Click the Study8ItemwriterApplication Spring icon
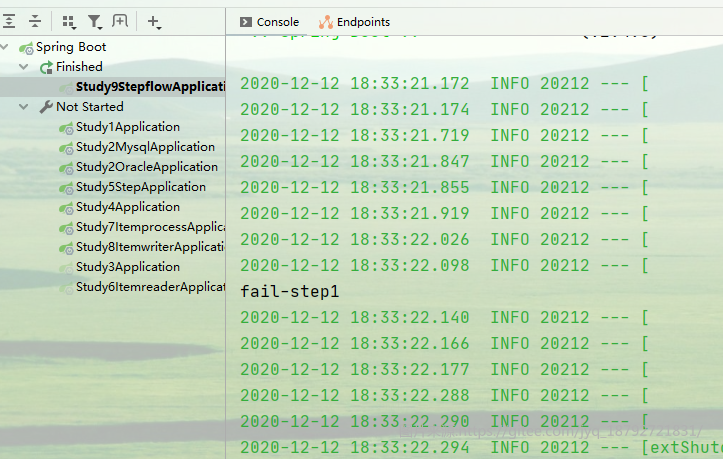The width and height of the screenshot is (723, 459). pos(66,248)
